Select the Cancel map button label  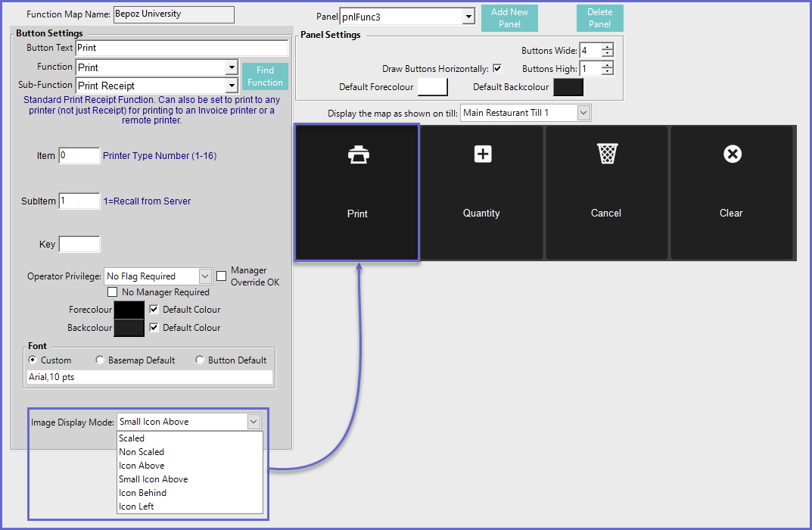coord(606,213)
